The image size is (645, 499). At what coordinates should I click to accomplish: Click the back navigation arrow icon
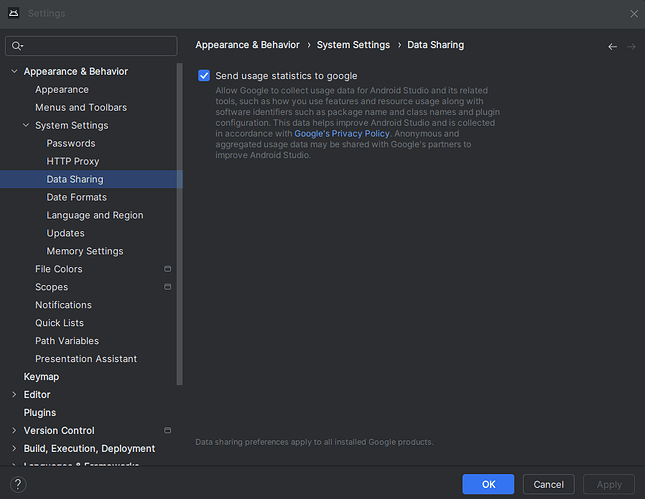point(612,46)
